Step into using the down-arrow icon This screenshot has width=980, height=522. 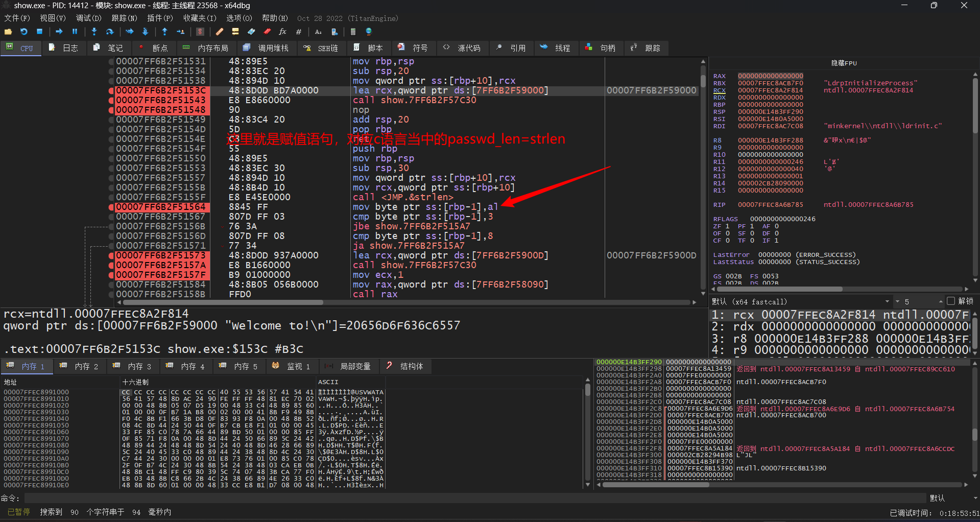pyautogui.click(x=94, y=32)
